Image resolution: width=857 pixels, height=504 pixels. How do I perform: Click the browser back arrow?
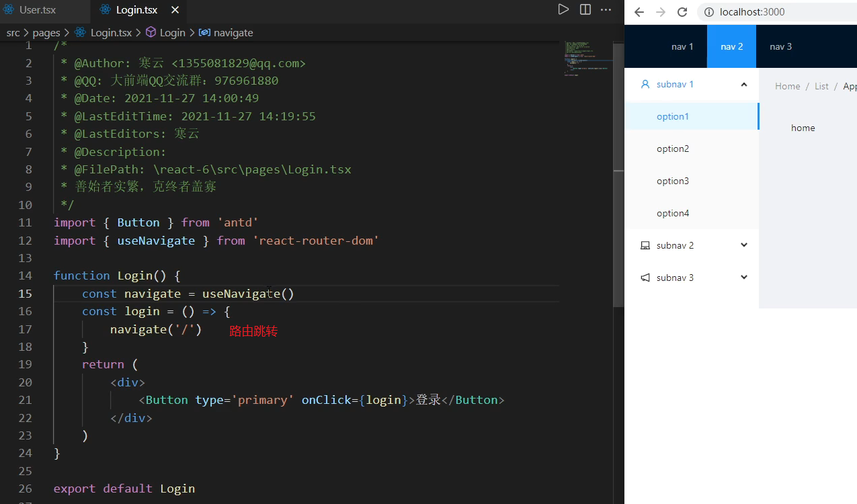[x=639, y=11]
